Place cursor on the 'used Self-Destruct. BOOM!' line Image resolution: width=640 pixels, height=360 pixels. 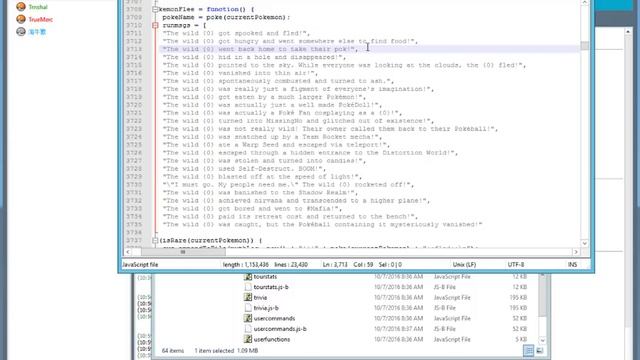tap(244, 169)
